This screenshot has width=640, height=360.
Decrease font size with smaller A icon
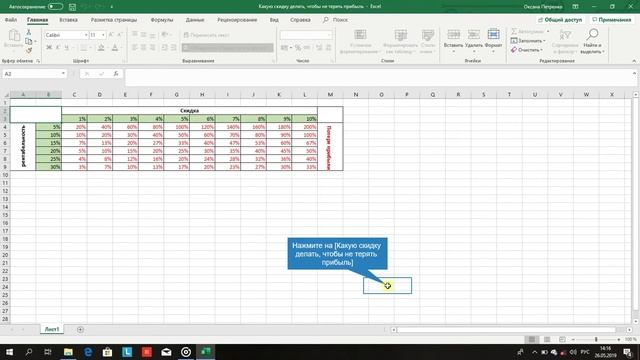tap(120, 35)
